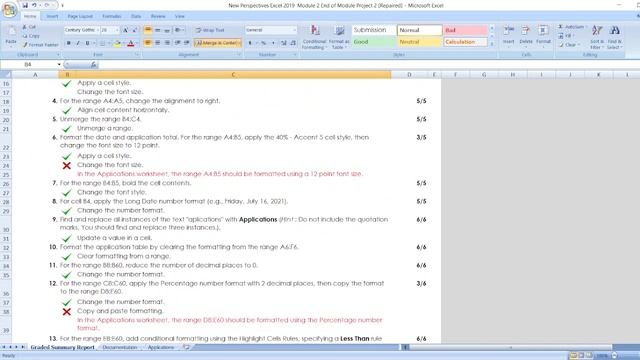Switch to the Insert ribbon tab
The width and height of the screenshot is (640, 360).
[x=52, y=16]
